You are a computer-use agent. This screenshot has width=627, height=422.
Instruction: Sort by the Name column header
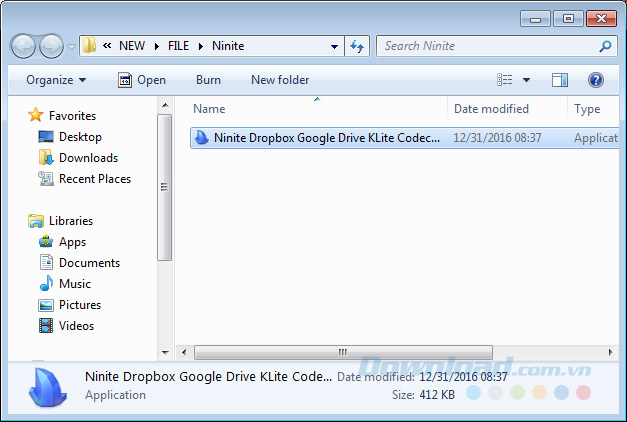pos(209,109)
